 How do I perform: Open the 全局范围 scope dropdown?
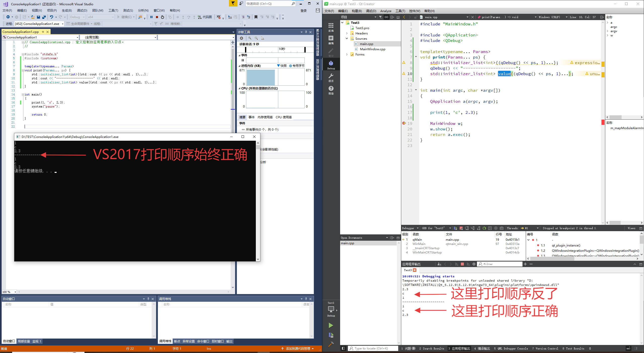click(118, 37)
